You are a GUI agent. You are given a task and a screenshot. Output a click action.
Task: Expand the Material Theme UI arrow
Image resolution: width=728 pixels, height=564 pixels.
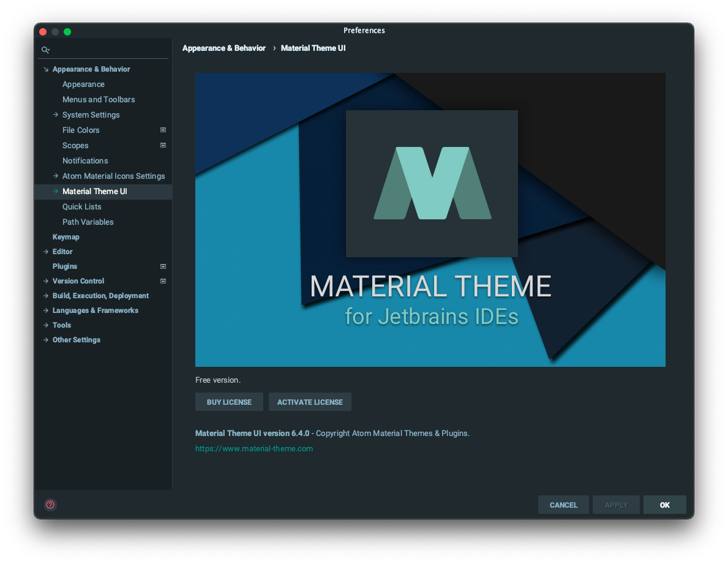pyautogui.click(x=56, y=191)
